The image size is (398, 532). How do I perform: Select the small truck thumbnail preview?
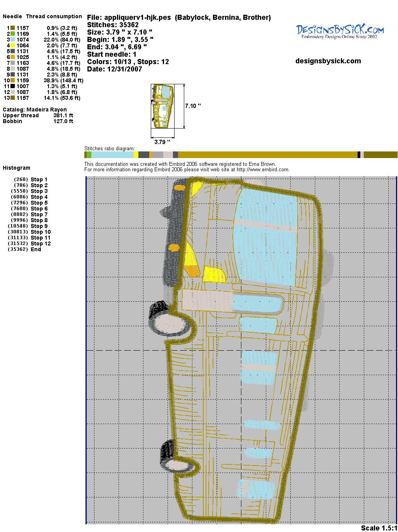click(x=162, y=106)
